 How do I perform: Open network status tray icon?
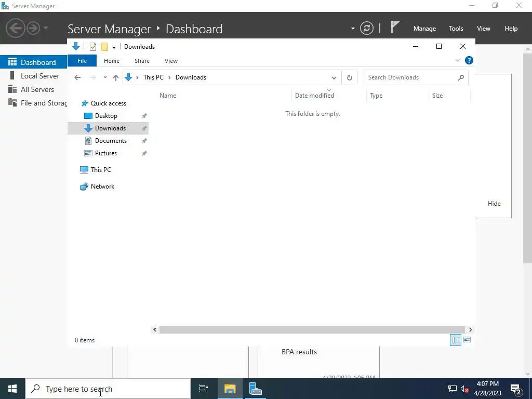tap(453, 389)
